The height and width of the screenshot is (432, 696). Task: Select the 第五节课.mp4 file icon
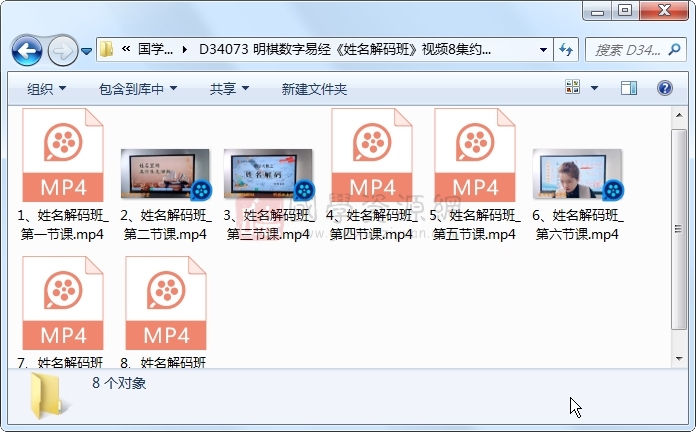click(x=475, y=155)
